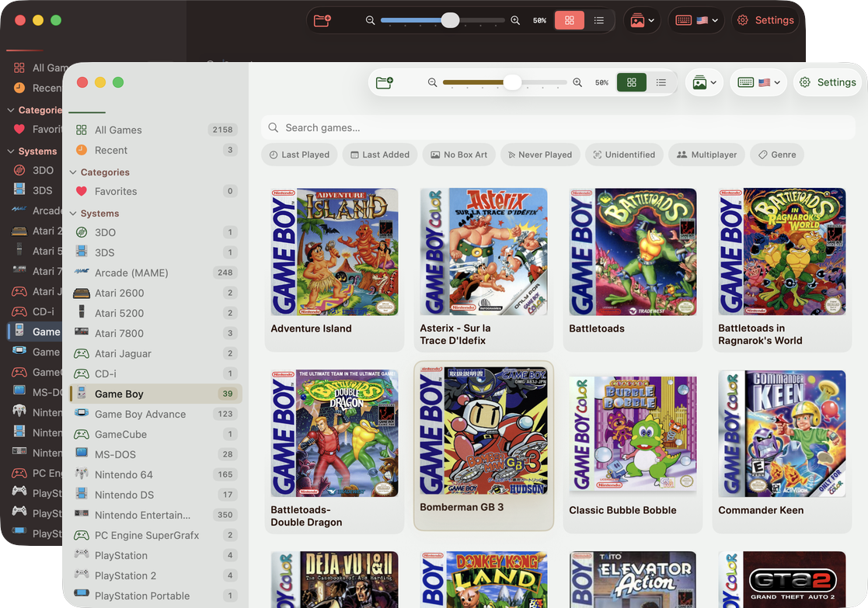Viewport: 868px width, 608px height.
Task: Select the Nintendo 64 controller icon
Action: pos(82,474)
